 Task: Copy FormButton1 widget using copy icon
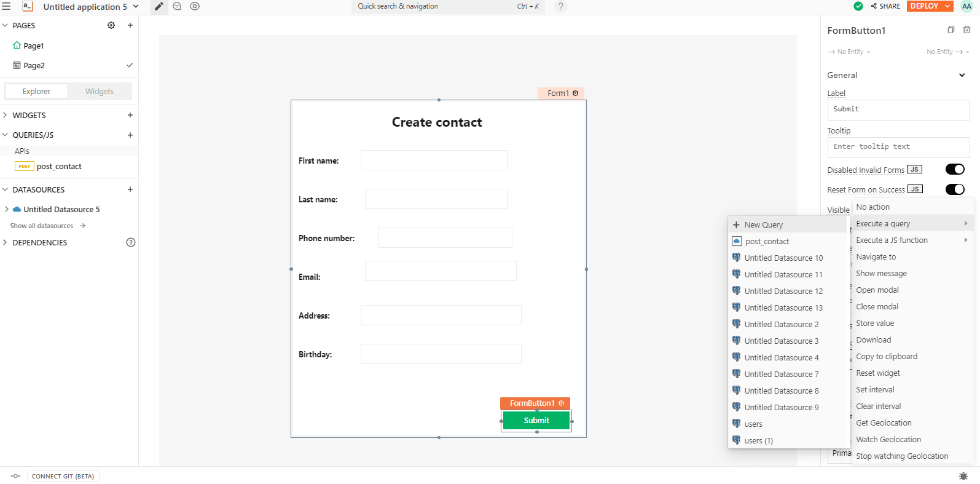(x=951, y=30)
